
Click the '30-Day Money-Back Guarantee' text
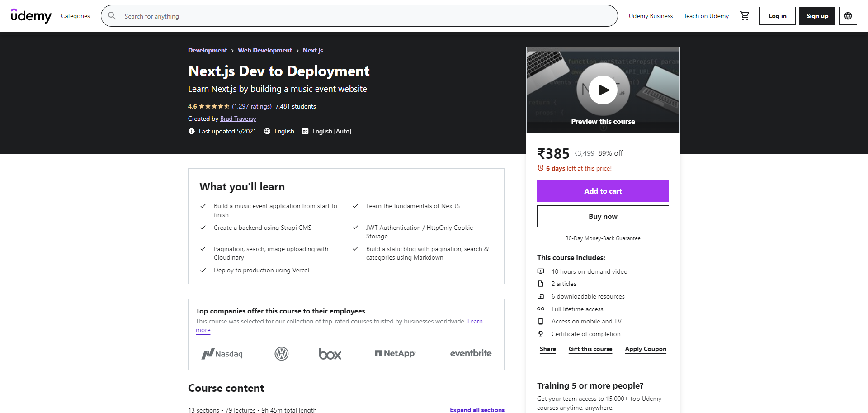tap(603, 238)
